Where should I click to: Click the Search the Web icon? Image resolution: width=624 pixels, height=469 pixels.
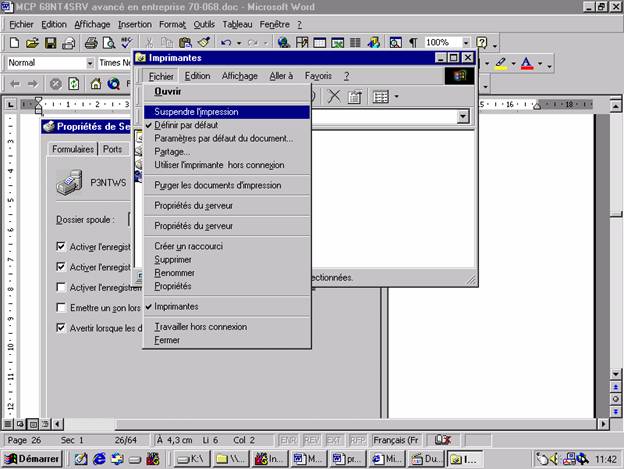click(114, 84)
